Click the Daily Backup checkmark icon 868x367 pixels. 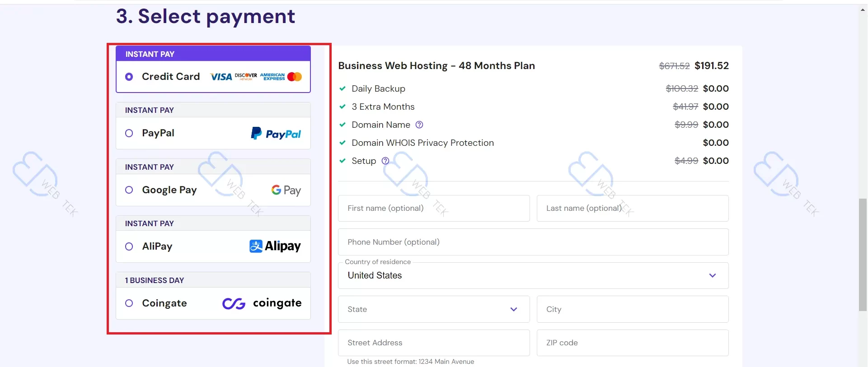click(x=343, y=88)
